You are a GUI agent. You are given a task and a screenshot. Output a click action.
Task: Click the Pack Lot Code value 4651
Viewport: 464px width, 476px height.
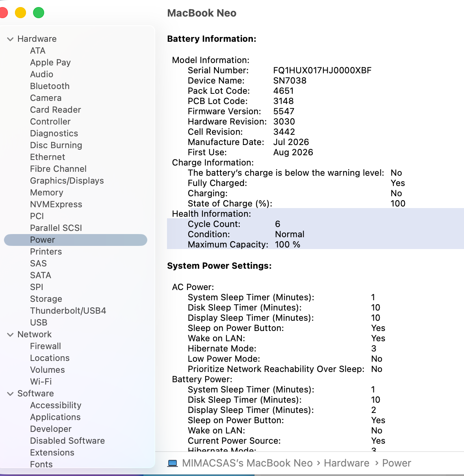pyautogui.click(x=283, y=91)
